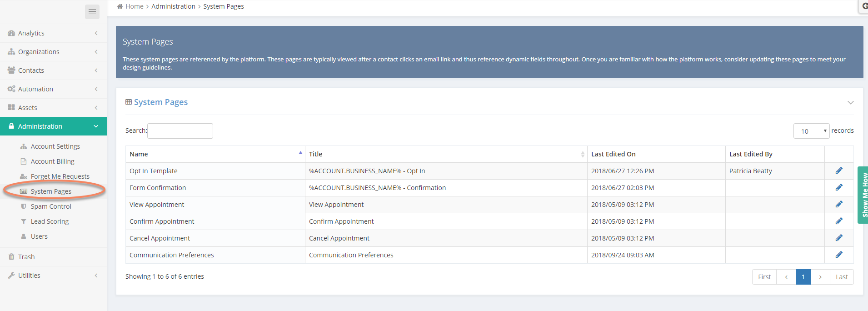The image size is (868, 311).
Task: Go to previous page of results
Action: click(x=786, y=277)
